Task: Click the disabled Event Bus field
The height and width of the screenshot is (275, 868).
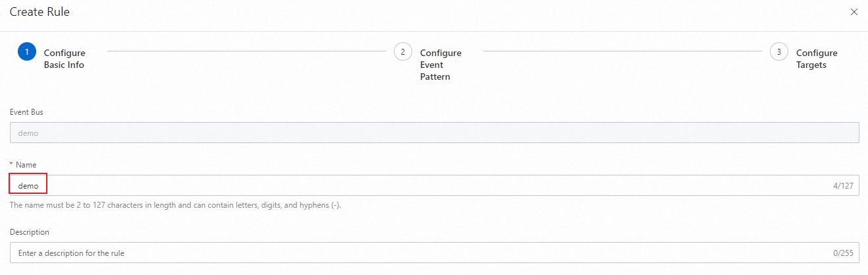Action: pyautogui.click(x=434, y=133)
